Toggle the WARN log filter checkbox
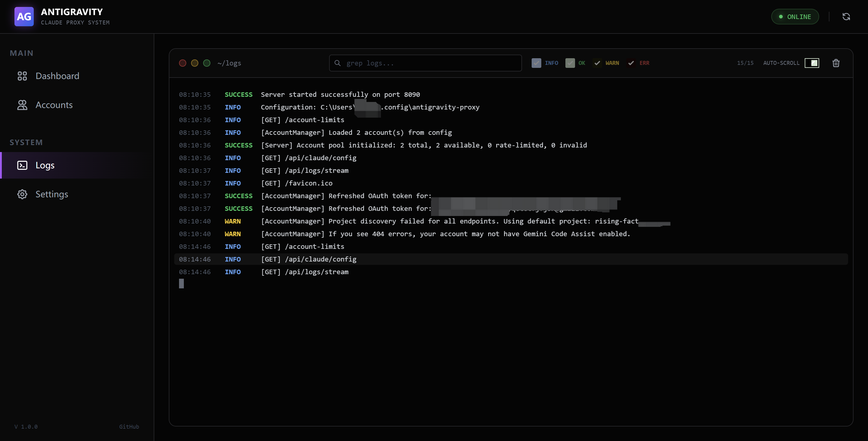The width and height of the screenshot is (868, 441). point(597,63)
